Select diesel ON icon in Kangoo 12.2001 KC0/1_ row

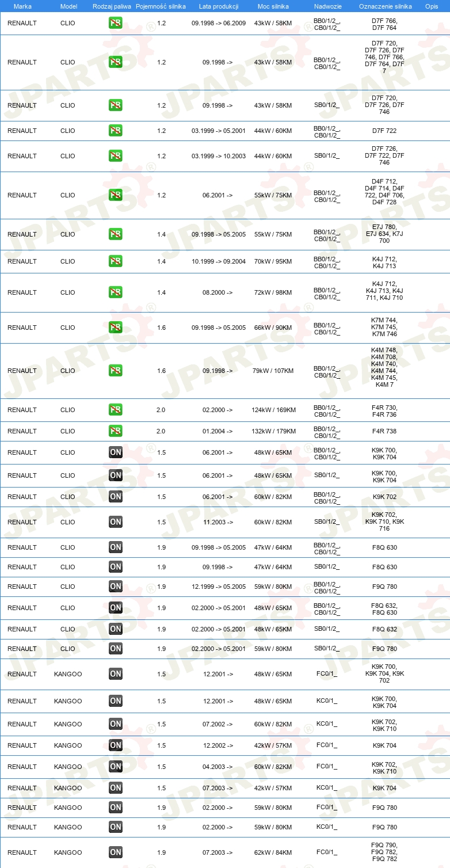pos(116,701)
